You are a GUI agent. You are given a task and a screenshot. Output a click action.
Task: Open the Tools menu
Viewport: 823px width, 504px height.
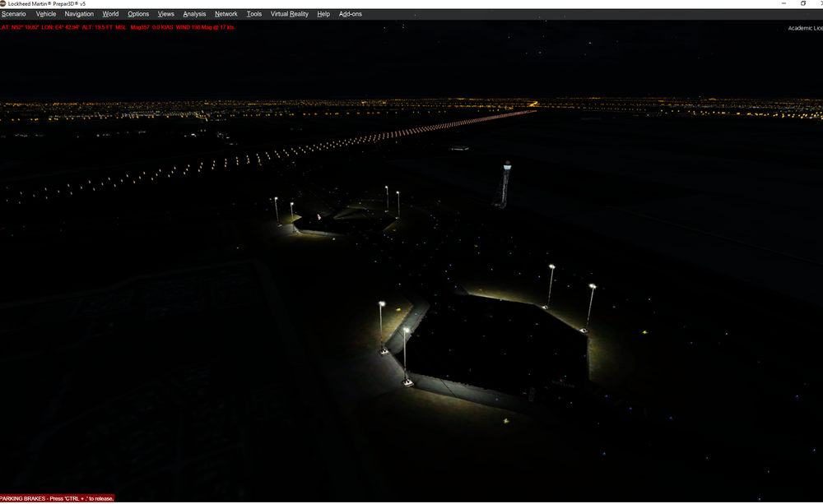coord(254,14)
